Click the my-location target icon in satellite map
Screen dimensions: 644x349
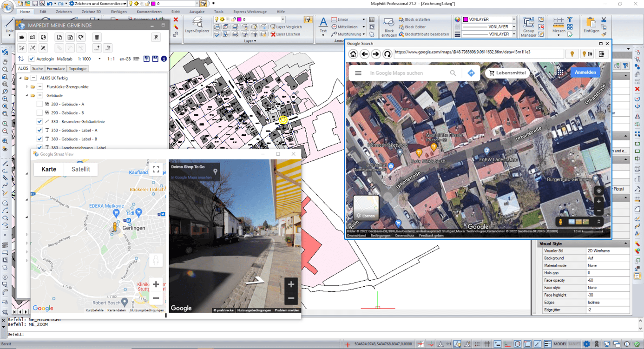click(x=599, y=191)
